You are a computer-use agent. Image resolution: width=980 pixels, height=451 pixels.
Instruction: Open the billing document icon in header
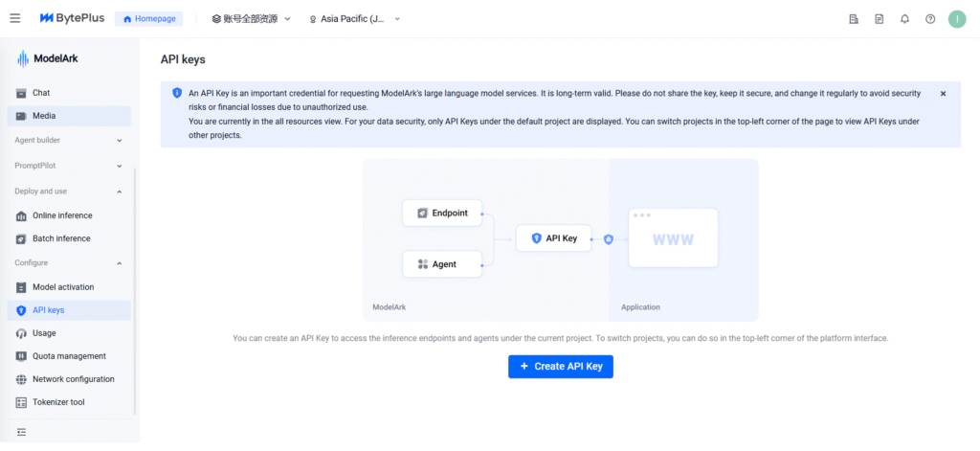[x=854, y=19]
